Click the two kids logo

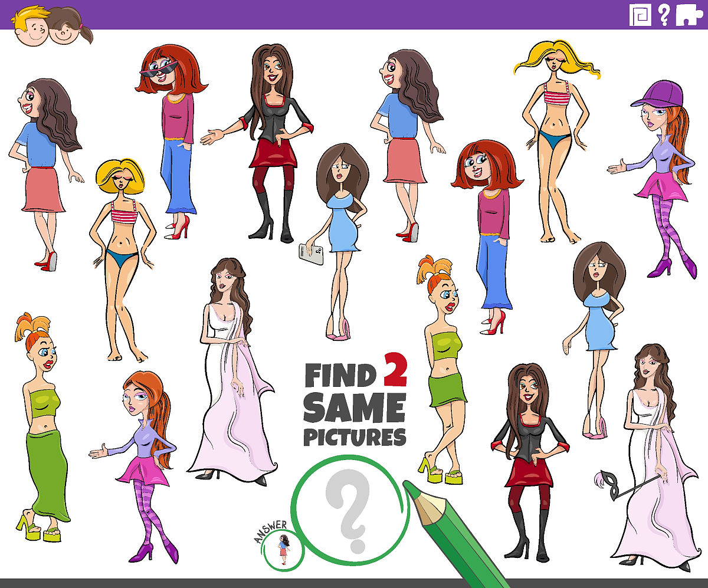(x=53, y=27)
